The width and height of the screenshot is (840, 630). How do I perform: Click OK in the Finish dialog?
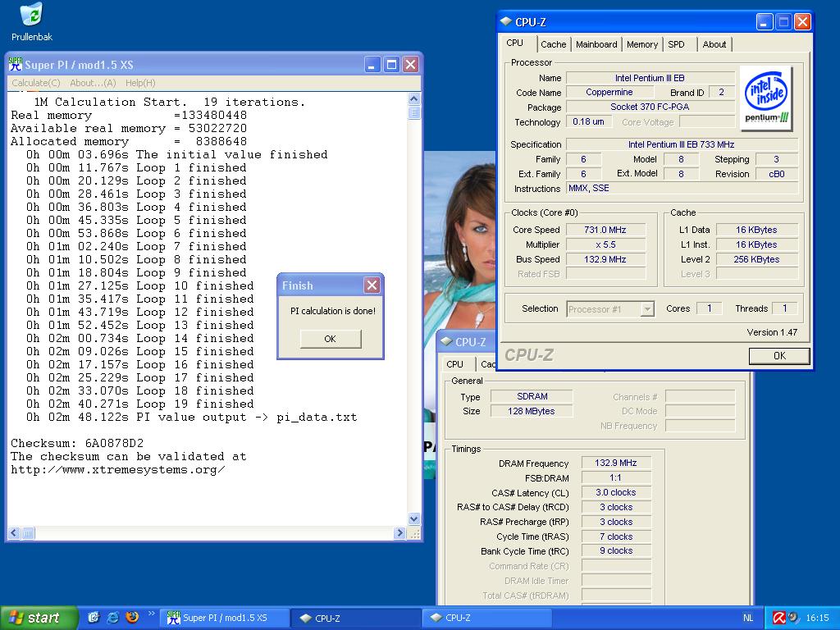coord(330,339)
